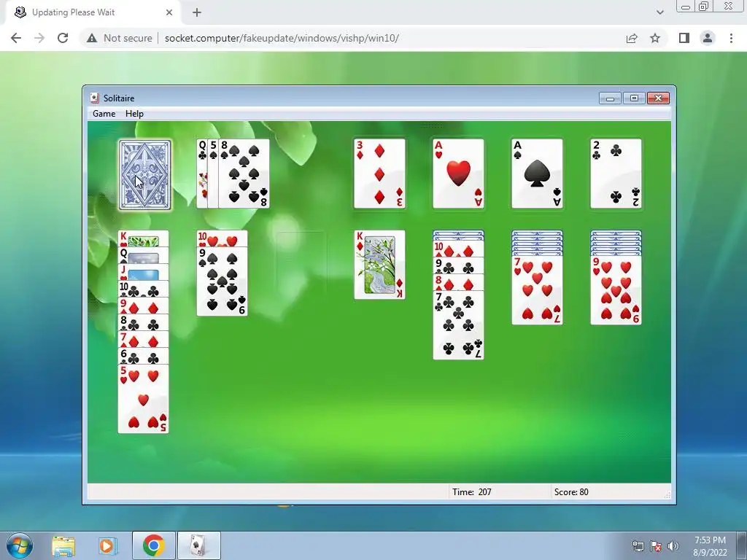Click the Solitaire taskbar button

[198, 545]
